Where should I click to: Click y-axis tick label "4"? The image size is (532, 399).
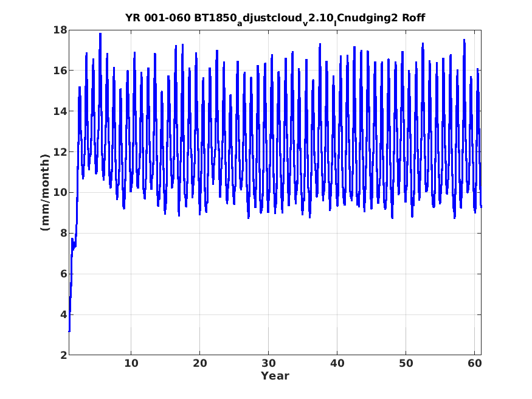pos(64,314)
